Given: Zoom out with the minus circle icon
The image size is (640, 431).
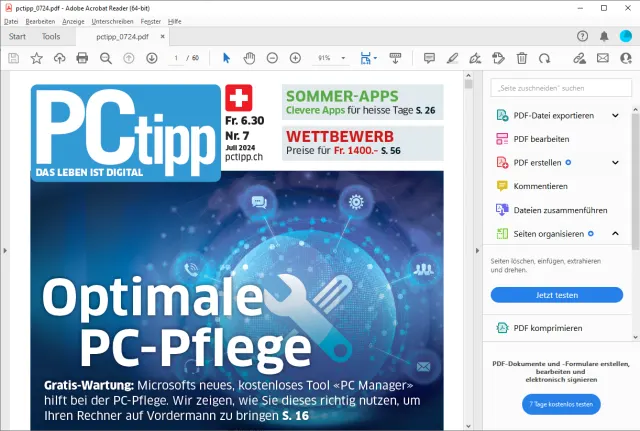Looking at the screenshot, I should [272, 58].
